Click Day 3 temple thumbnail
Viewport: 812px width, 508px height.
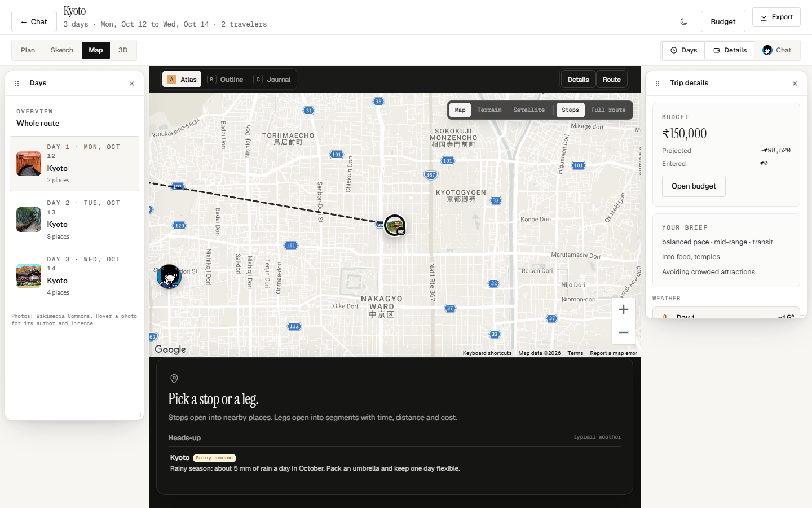pyautogui.click(x=29, y=276)
